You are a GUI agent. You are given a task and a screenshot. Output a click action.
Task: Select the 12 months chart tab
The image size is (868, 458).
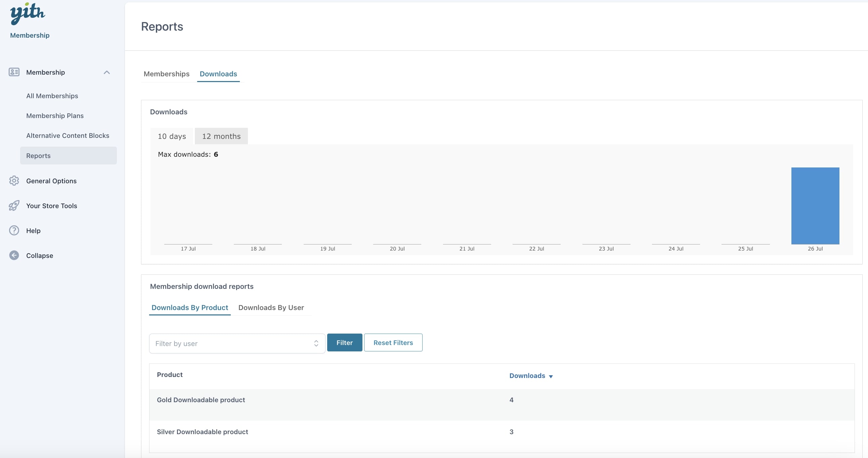(x=221, y=136)
